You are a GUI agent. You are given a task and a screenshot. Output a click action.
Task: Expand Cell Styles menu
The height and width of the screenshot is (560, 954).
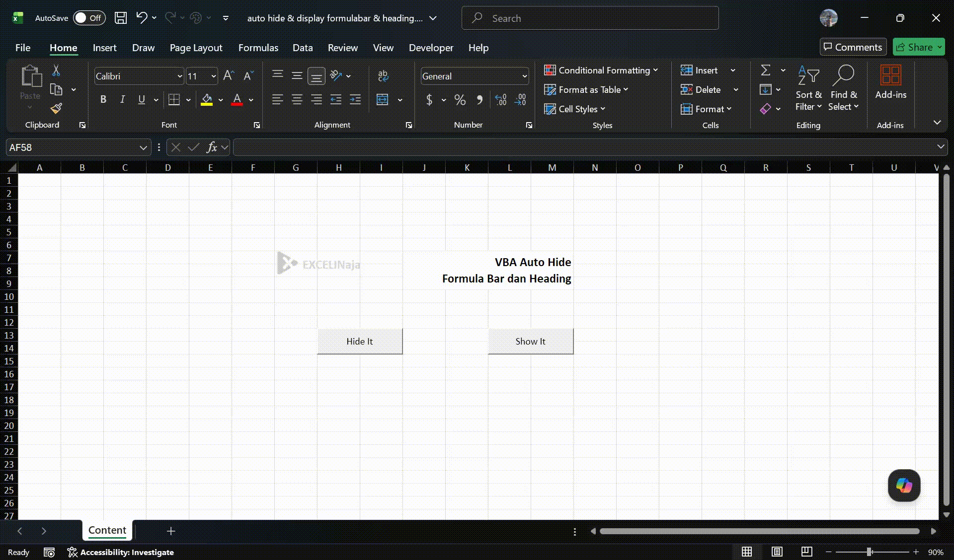pos(575,109)
